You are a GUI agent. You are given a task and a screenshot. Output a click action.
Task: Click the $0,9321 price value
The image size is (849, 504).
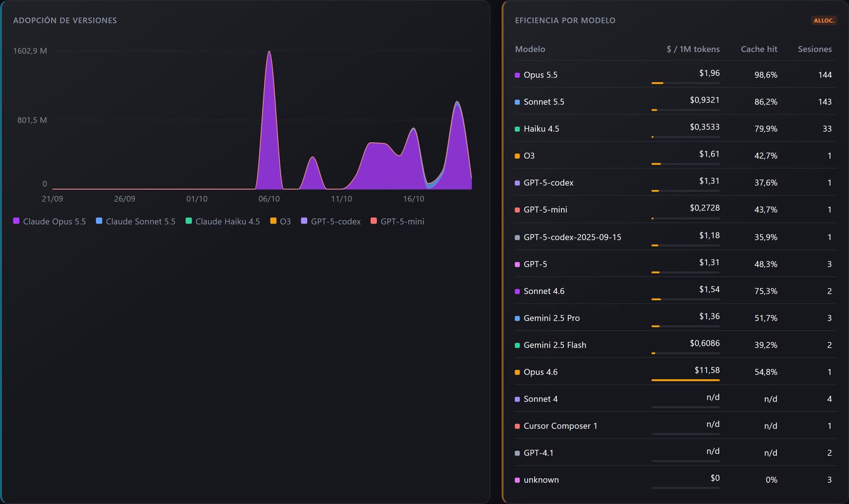[x=705, y=100]
